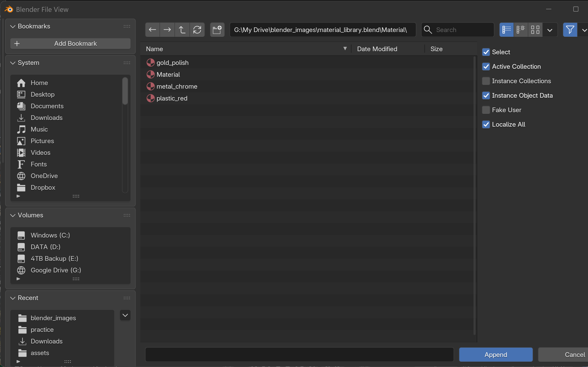Viewport: 588px width, 367px height.
Task: Expand Volumes list with triangle arrow
Action: 18,279
